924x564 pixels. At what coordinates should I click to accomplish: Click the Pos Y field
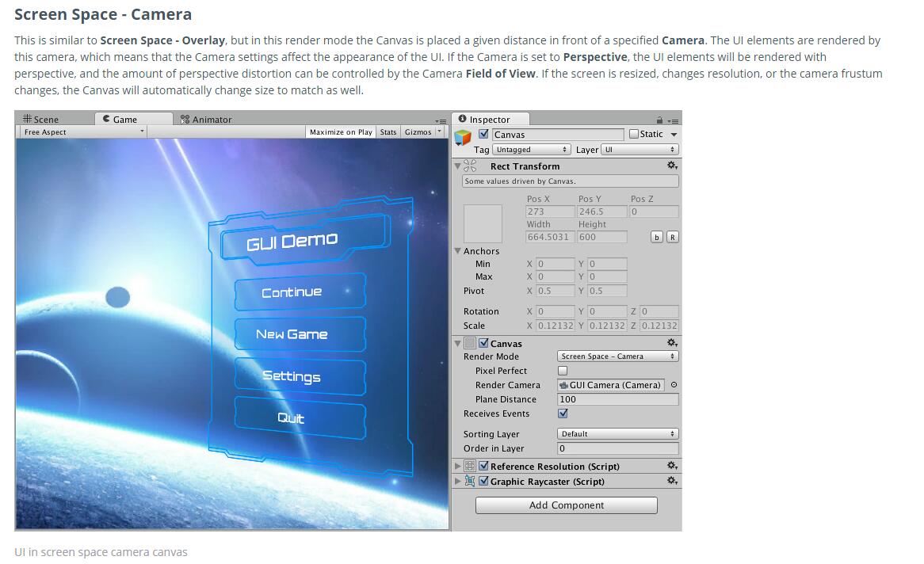(601, 211)
